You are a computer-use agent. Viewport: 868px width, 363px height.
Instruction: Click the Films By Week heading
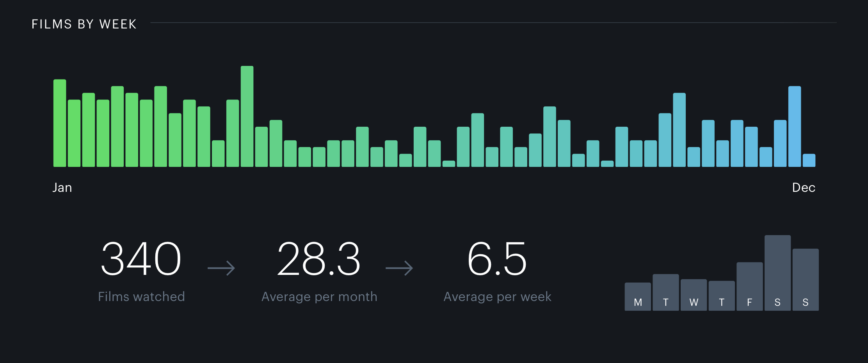click(x=84, y=24)
